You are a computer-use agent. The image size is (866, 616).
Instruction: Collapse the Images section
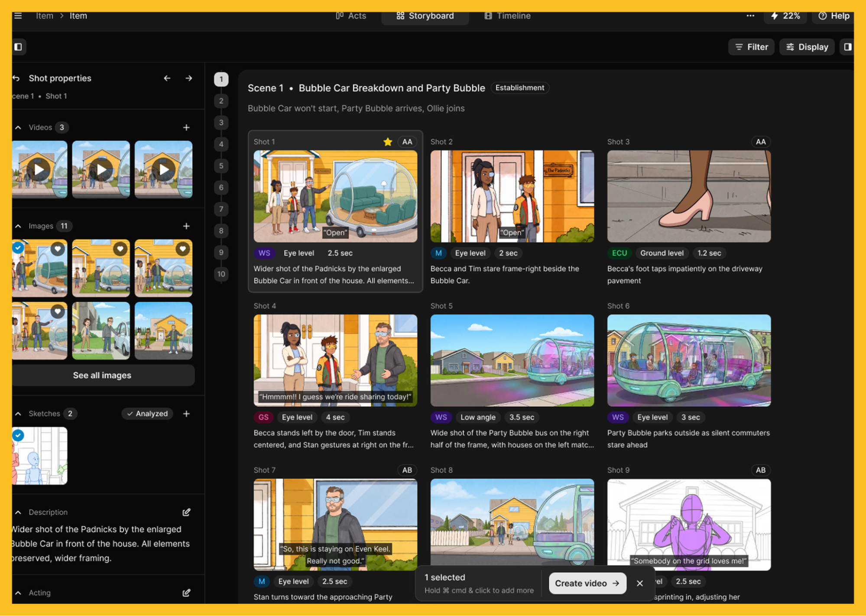pyautogui.click(x=18, y=227)
